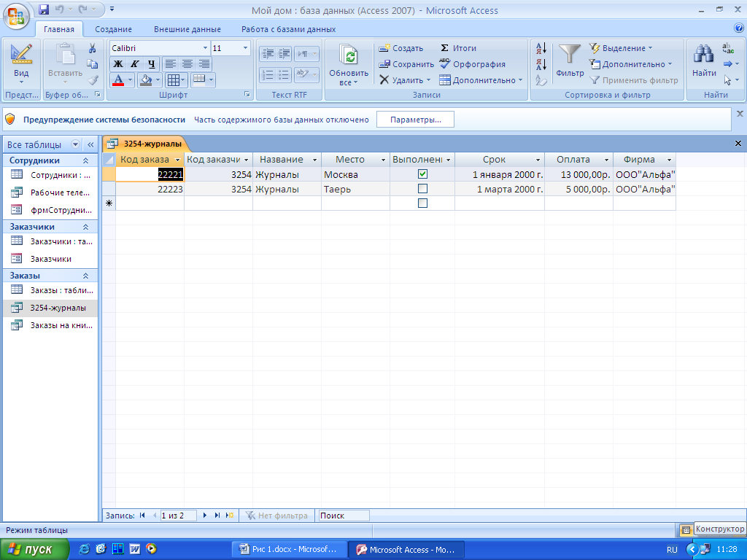
Task: Open Оплата column filter dropdown
Action: pos(606,160)
